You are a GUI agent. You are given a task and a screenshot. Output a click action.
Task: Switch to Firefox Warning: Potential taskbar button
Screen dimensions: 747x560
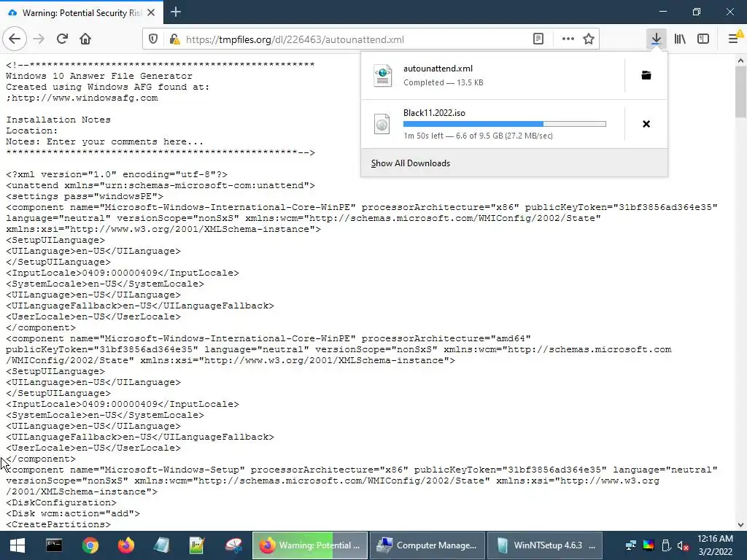(309, 545)
